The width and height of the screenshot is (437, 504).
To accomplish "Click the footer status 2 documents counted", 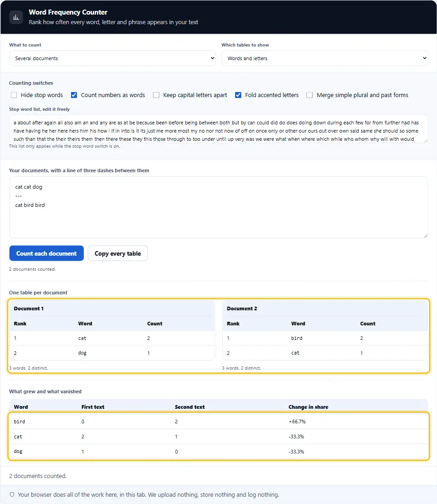I will pyautogui.click(x=38, y=476).
